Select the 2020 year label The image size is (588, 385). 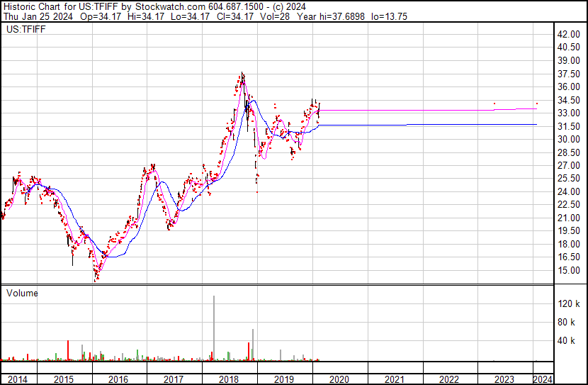[x=339, y=379]
